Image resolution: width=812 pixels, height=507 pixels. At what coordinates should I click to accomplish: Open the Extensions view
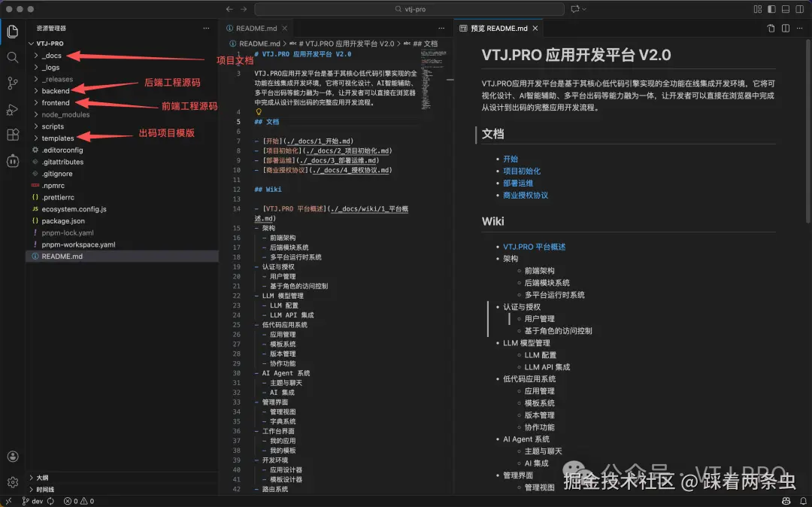11,135
